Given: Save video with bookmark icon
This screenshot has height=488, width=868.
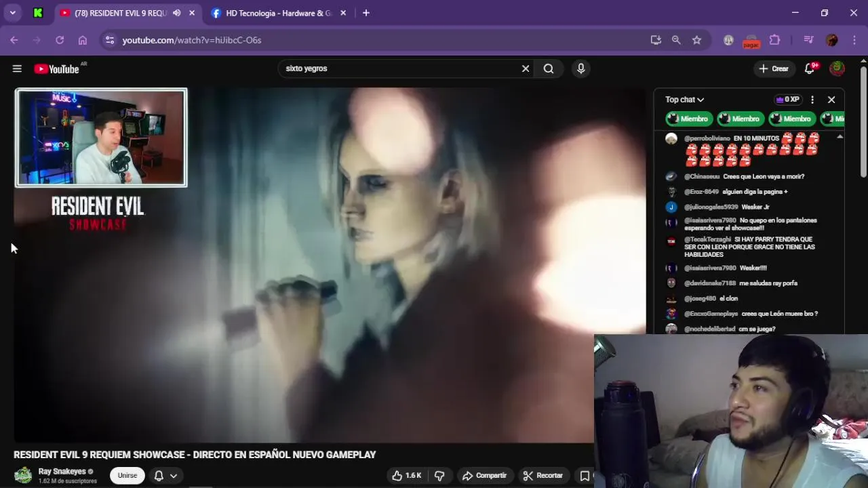Looking at the screenshot, I should coord(585,476).
